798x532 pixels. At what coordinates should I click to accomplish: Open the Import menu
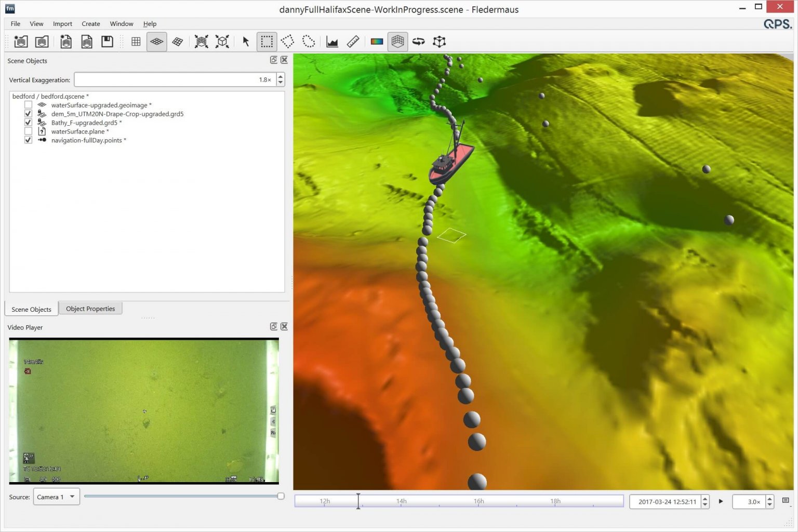tap(62, 24)
